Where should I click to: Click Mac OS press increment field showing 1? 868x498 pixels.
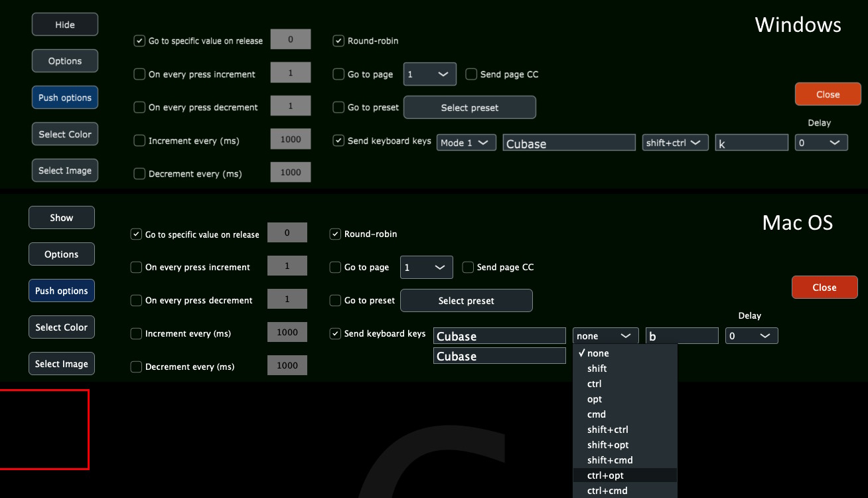tap(287, 266)
